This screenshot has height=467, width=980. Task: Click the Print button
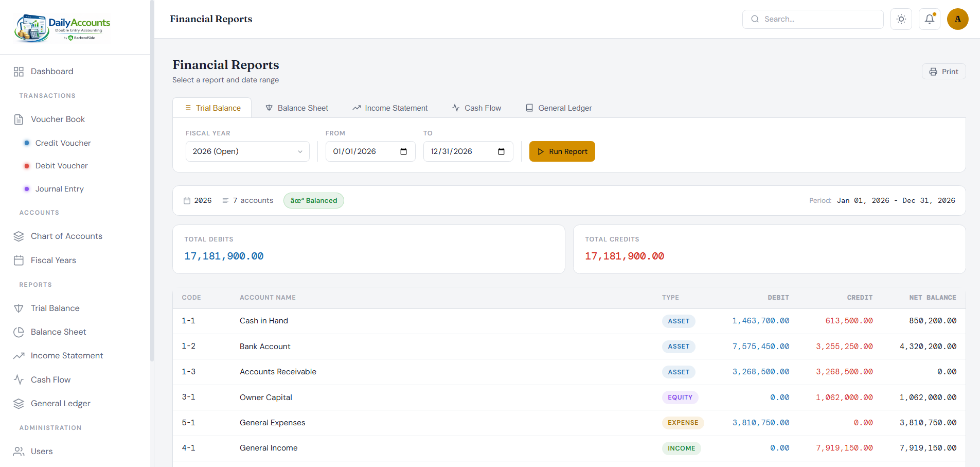click(943, 72)
